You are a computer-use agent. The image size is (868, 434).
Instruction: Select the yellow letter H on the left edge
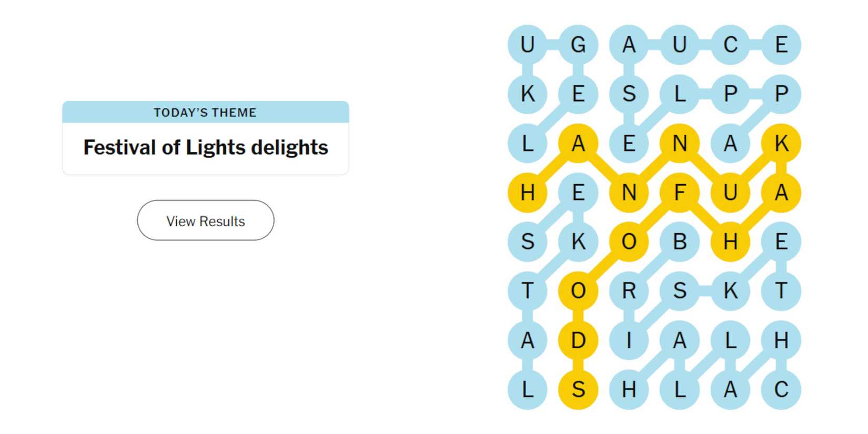pyautogui.click(x=528, y=192)
